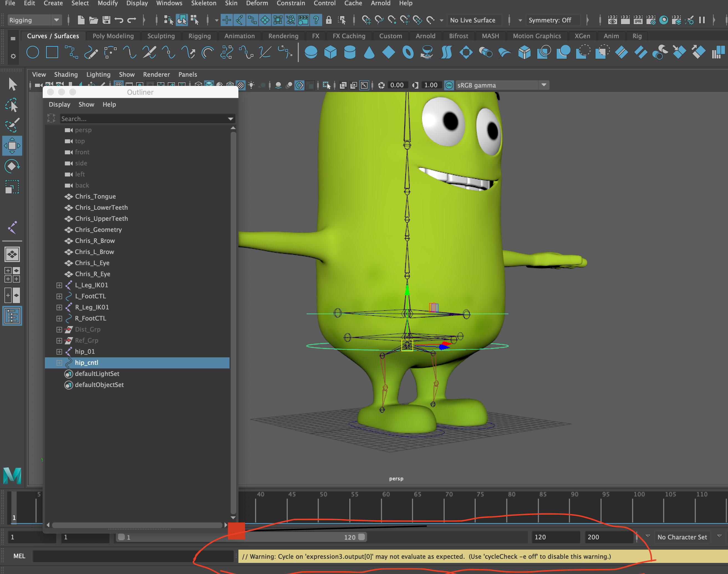Select the polygon cylinder shelf icon
Image resolution: width=728 pixels, height=574 pixels.
(x=350, y=52)
